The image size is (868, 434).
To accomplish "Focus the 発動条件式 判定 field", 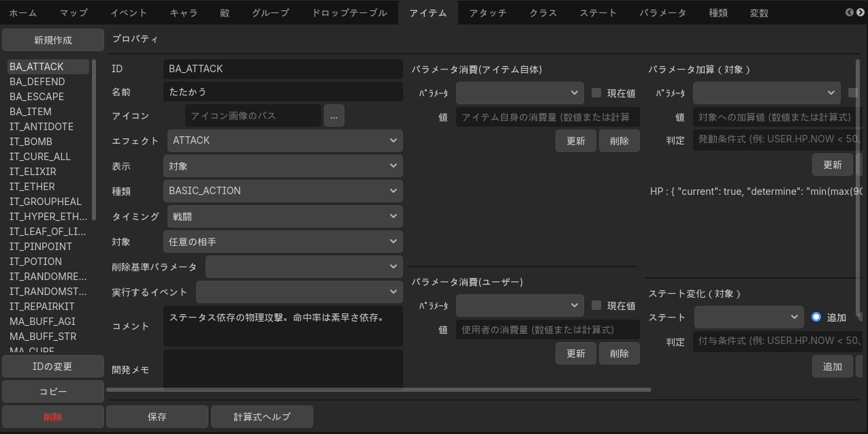I will point(777,140).
